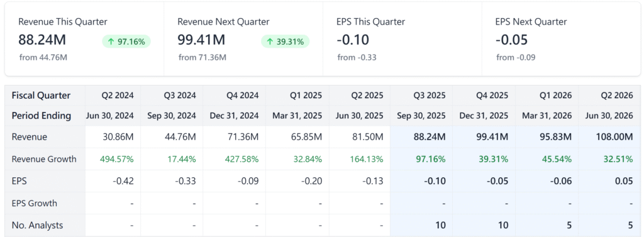The height and width of the screenshot is (237, 644).
Task: Click the No. Analysts row label
Action: point(38,225)
